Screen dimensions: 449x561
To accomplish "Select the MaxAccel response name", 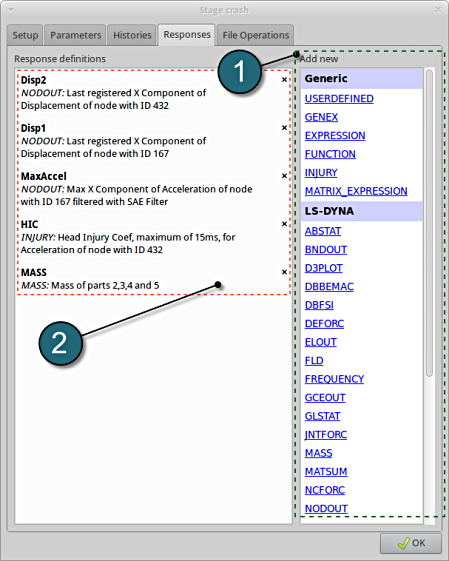I will (44, 176).
